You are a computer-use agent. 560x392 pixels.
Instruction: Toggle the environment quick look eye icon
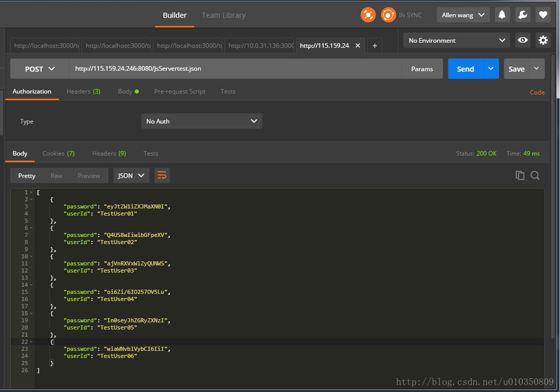(x=523, y=40)
